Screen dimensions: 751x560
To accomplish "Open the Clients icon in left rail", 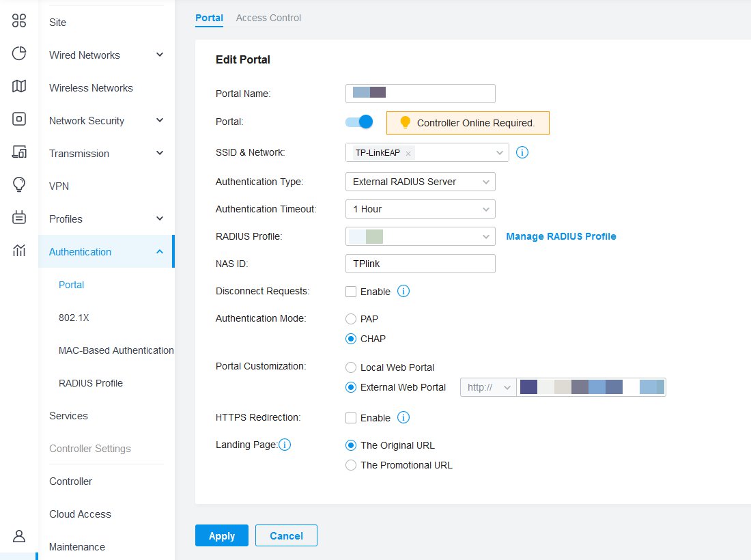I will pos(19,152).
